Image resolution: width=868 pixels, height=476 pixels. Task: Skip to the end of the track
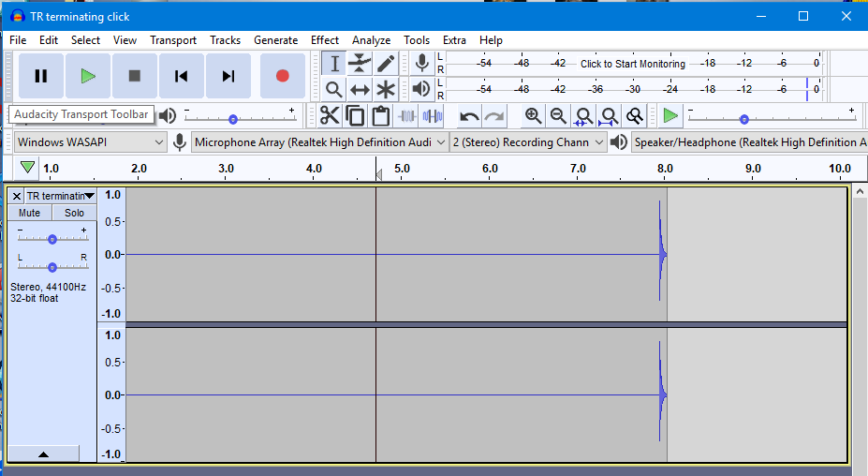pyautogui.click(x=228, y=76)
